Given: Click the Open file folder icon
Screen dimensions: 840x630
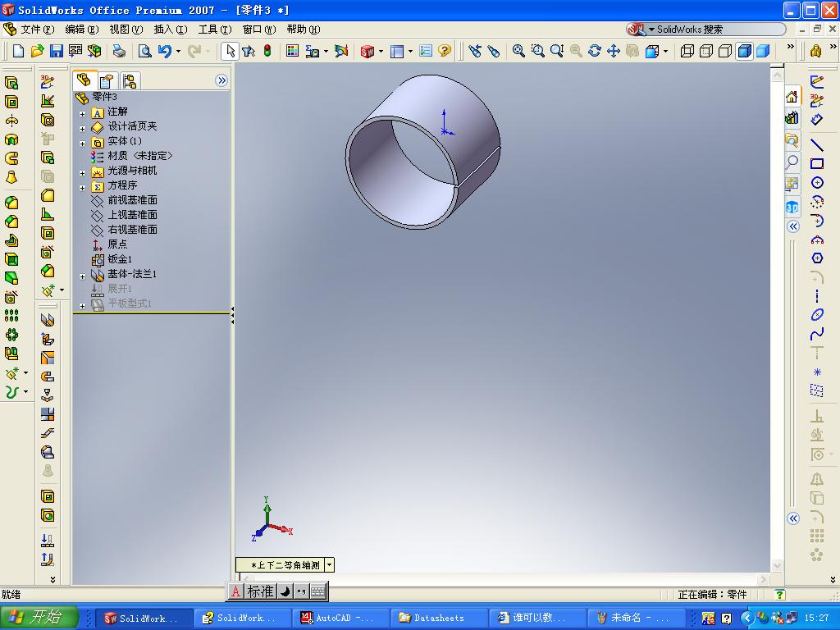Looking at the screenshot, I should pyautogui.click(x=37, y=51).
